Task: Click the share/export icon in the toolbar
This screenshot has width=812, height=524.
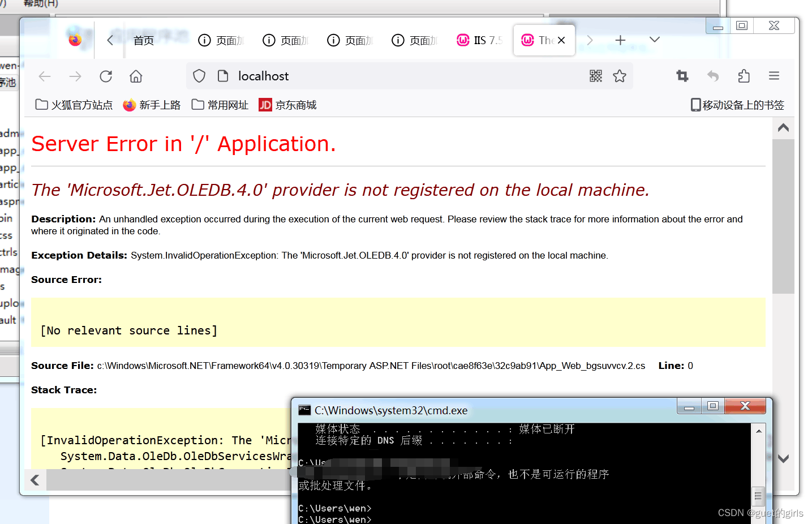Action: click(x=743, y=76)
